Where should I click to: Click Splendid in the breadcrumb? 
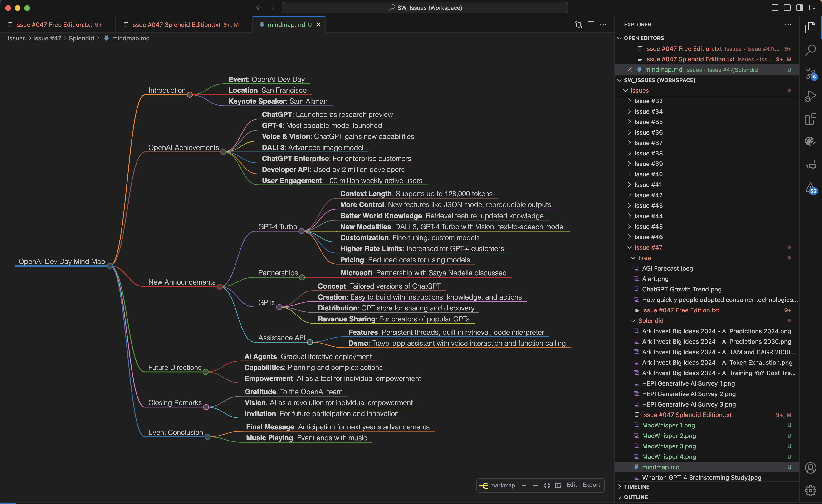coord(81,38)
